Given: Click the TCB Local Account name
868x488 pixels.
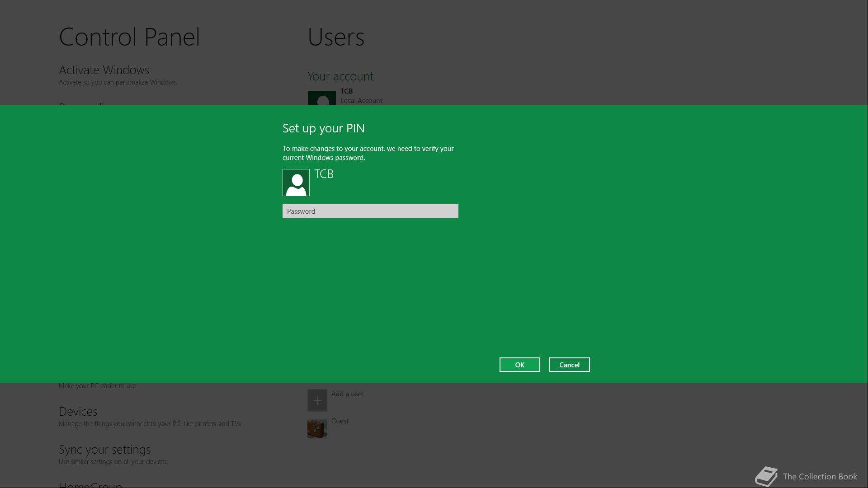Looking at the screenshot, I should pos(346,91).
